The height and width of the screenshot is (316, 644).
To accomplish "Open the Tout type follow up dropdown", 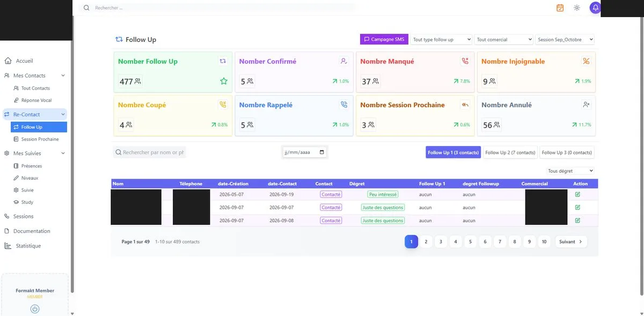I will pos(442,40).
